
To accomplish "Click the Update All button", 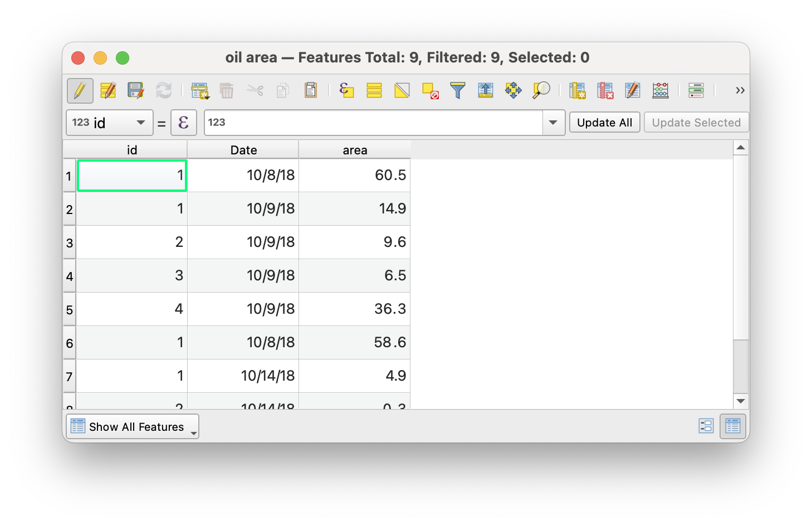I will [x=605, y=123].
